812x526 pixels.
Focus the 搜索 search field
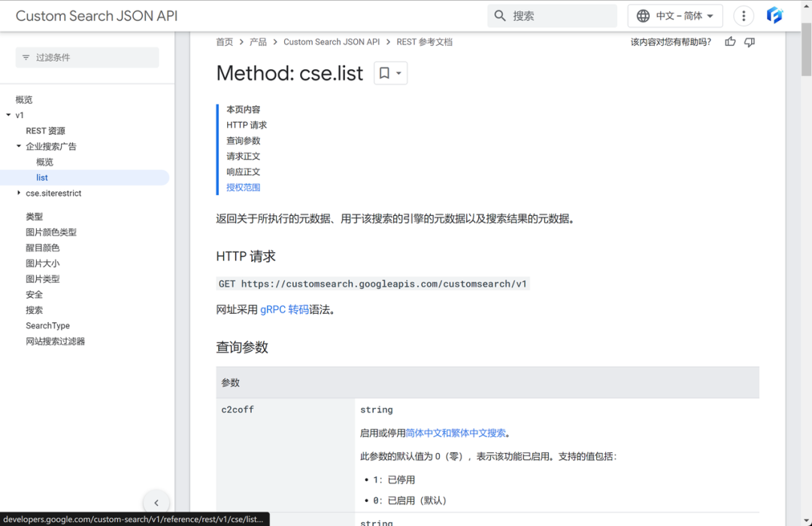point(552,16)
